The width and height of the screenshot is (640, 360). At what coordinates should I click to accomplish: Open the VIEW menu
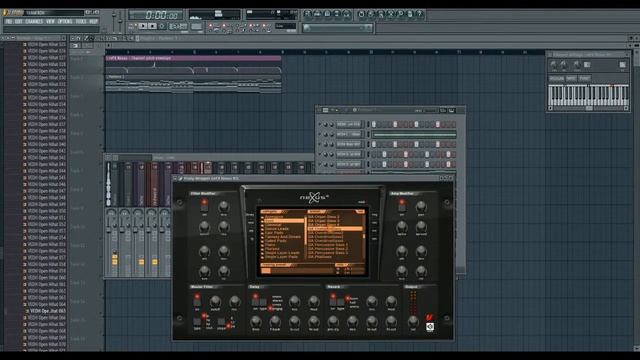[50, 22]
